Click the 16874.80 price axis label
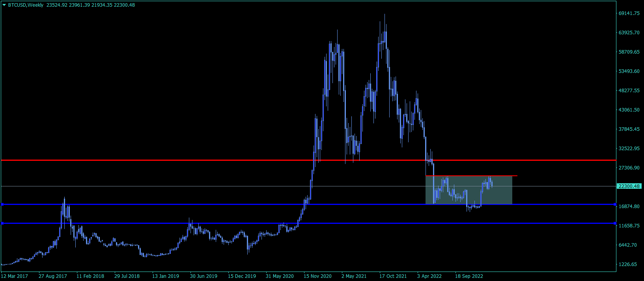Viewport: 644px width, 281px height. tap(629, 207)
